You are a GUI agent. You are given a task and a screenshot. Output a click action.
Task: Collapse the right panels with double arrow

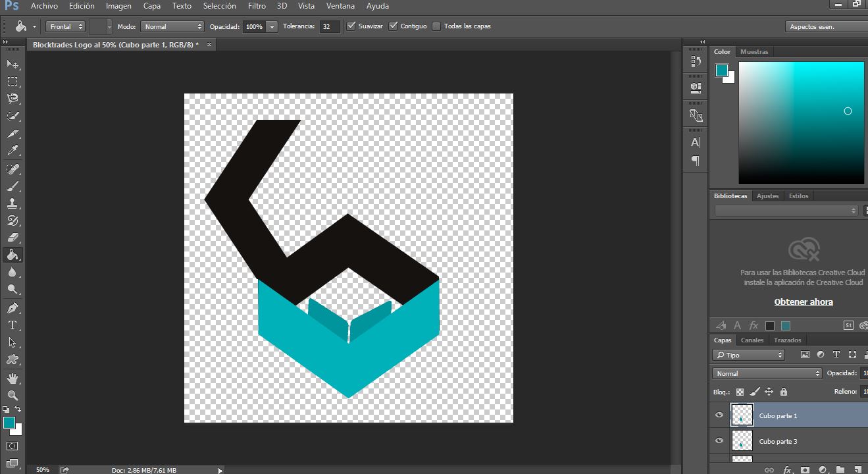click(x=703, y=41)
